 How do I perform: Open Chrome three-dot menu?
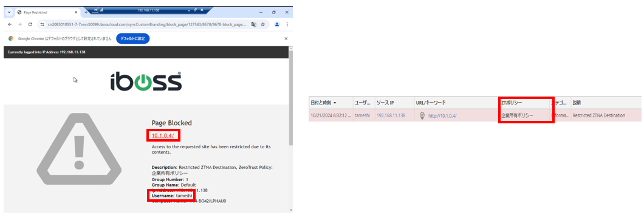287,24
